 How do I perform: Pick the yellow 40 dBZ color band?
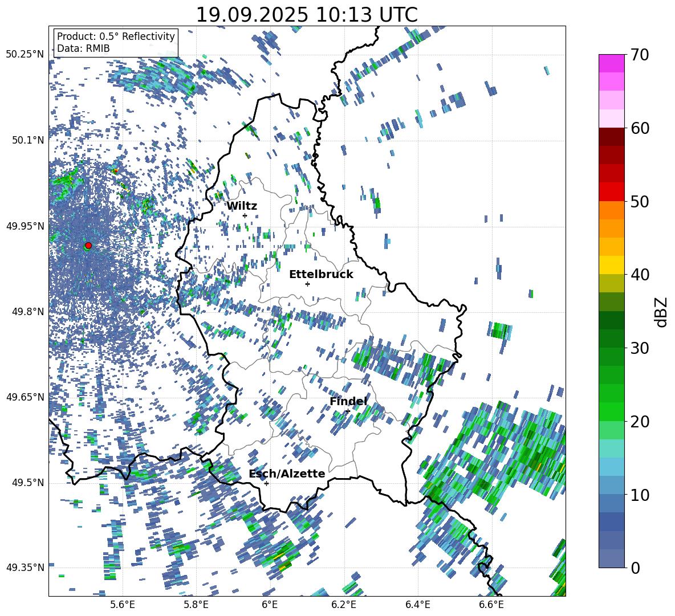coord(612,265)
